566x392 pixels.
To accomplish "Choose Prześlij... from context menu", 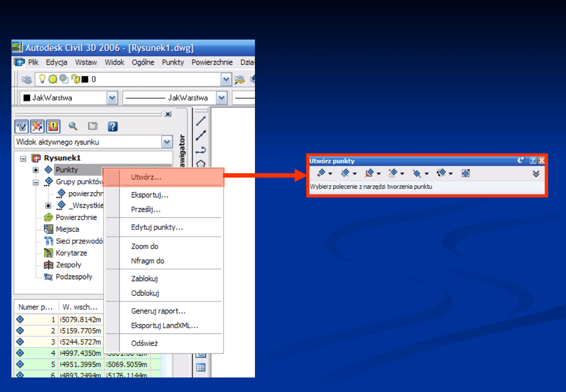I will coord(164,210).
